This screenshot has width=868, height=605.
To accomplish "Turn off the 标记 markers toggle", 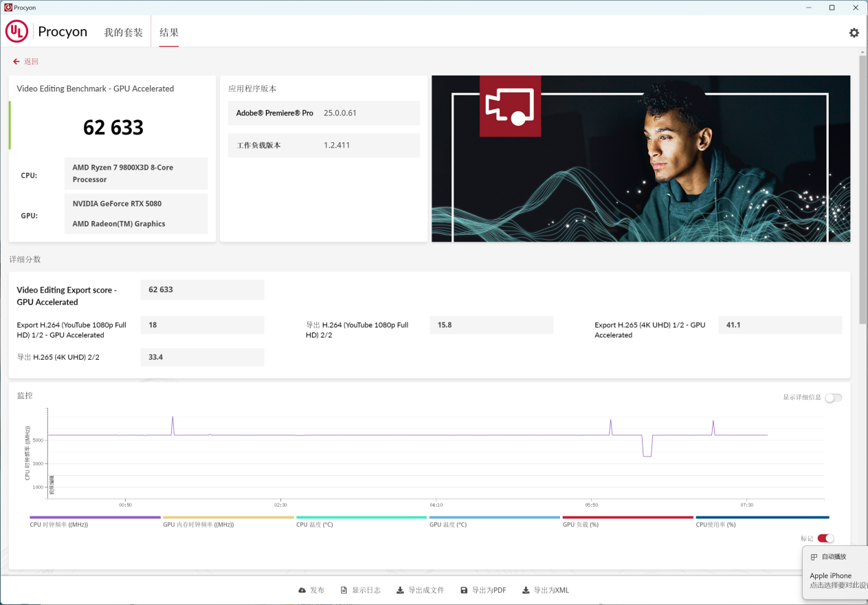I will point(825,538).
